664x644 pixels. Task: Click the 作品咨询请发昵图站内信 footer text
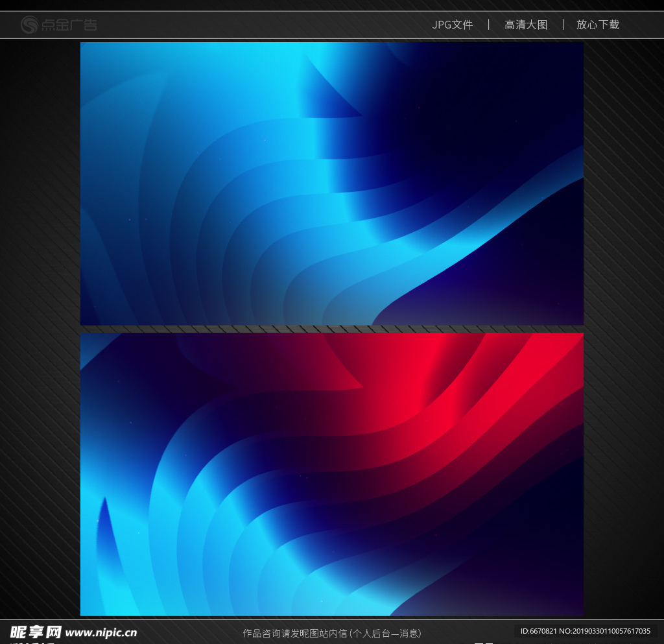295,633
